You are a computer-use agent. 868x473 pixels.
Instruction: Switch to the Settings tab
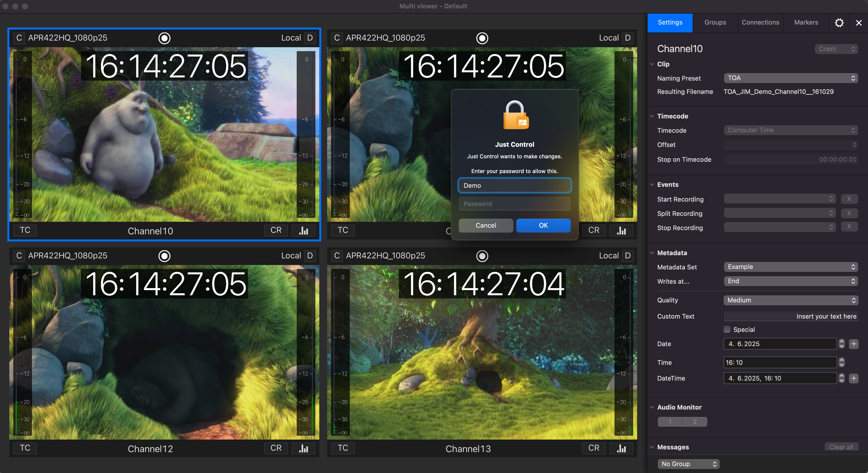click(670, 23)
